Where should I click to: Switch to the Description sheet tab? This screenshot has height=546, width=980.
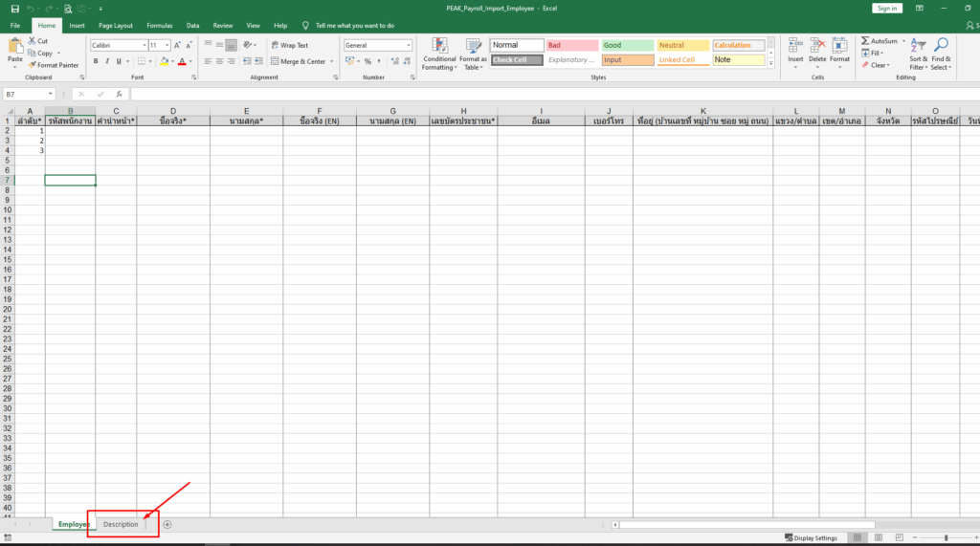pos(121,525)
